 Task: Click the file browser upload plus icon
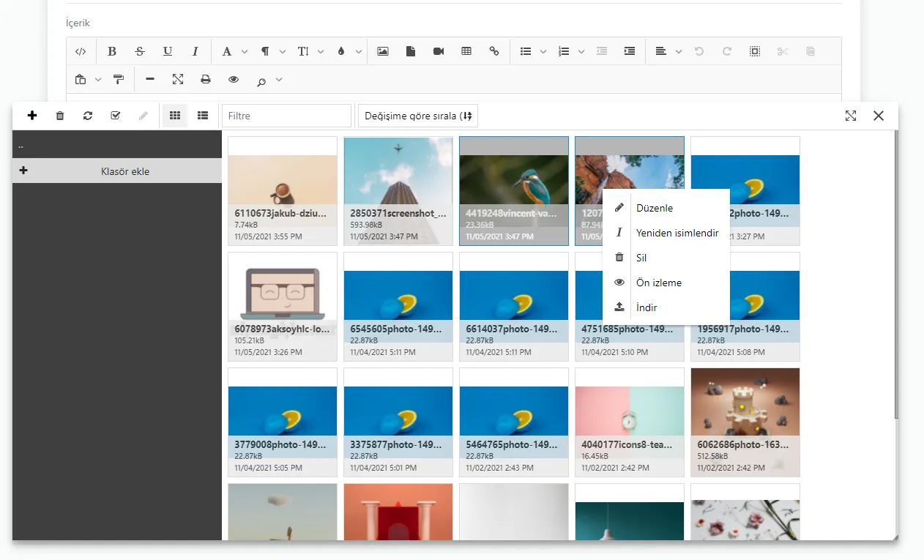coord(32,116)
